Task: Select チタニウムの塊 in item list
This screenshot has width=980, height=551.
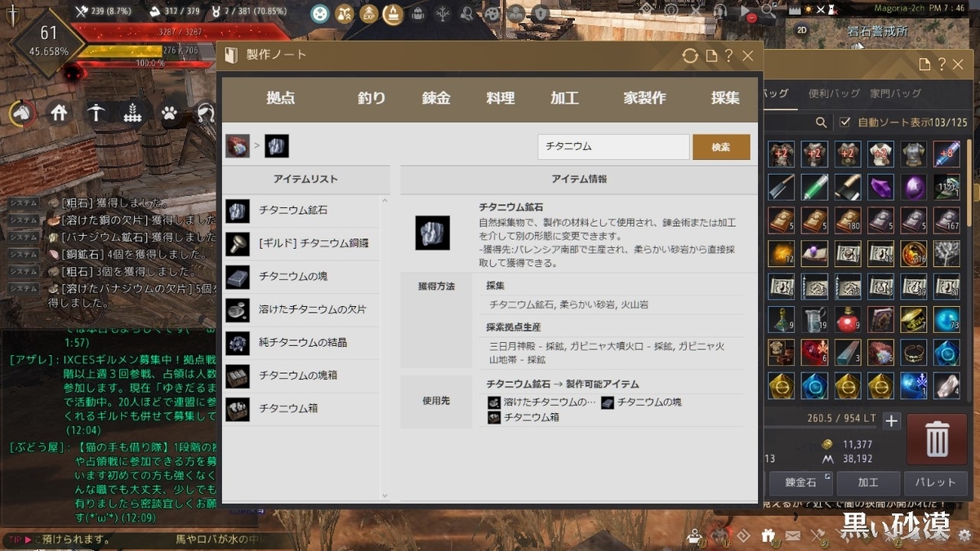Action: pyautogui.click(x=302, y=277)
